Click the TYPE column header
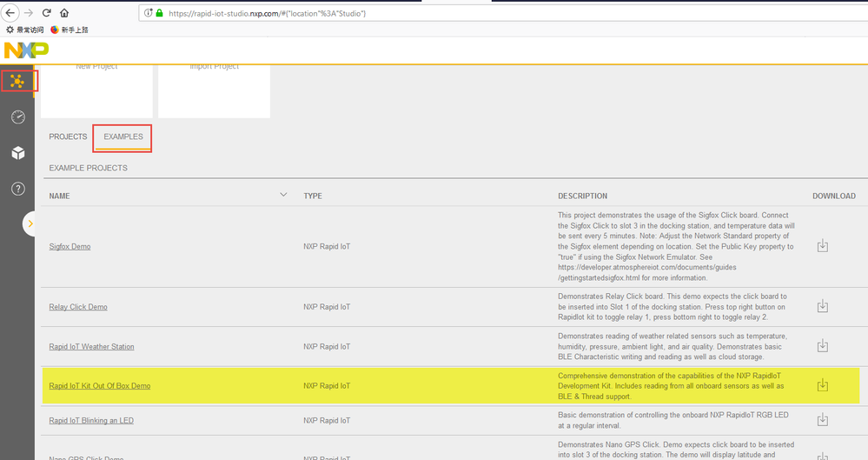The width and height of the screenshot is (868, 460). (313, 197)
